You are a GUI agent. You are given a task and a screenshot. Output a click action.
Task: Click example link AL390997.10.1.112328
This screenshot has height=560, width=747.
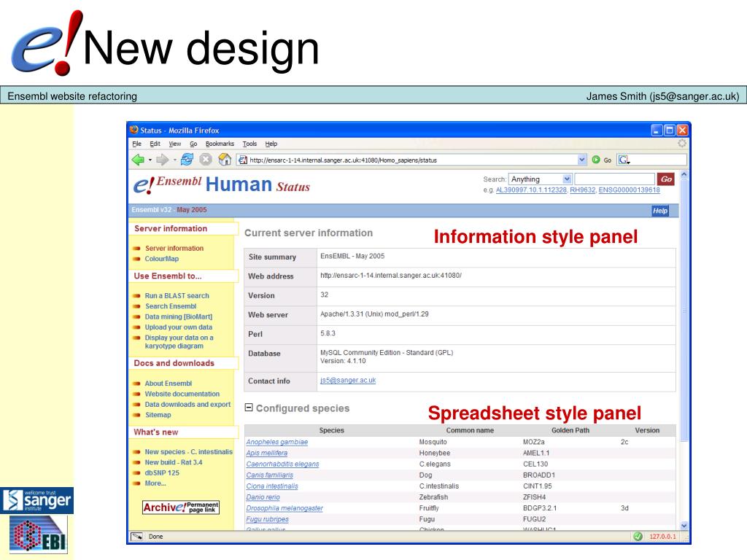[531, 190]
